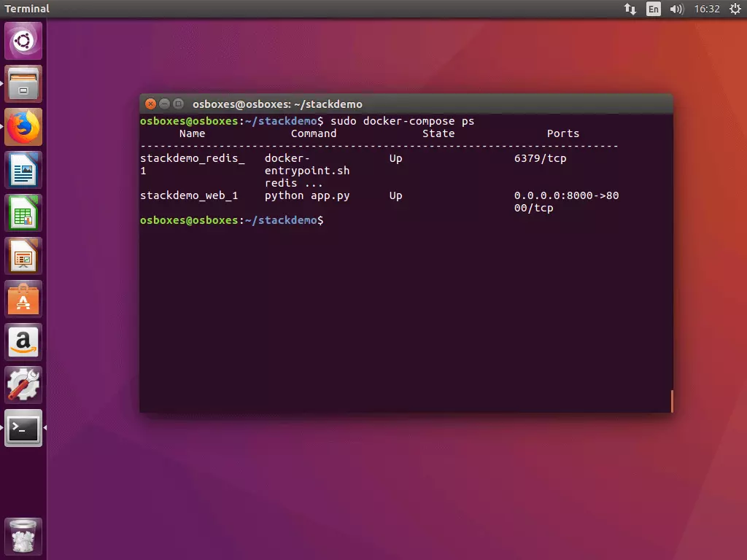Open LibreOffice Calc spreadsheet icon
This screenshot has height=560, width=747.
(23, 213)
